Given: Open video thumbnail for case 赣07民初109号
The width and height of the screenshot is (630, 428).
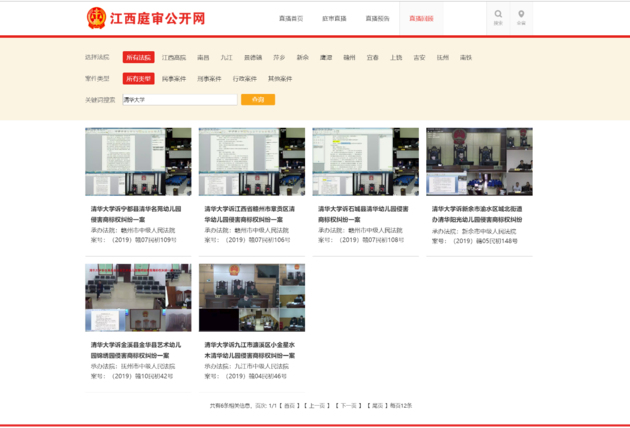Looking at the screenshot, I should pos(138,162).
